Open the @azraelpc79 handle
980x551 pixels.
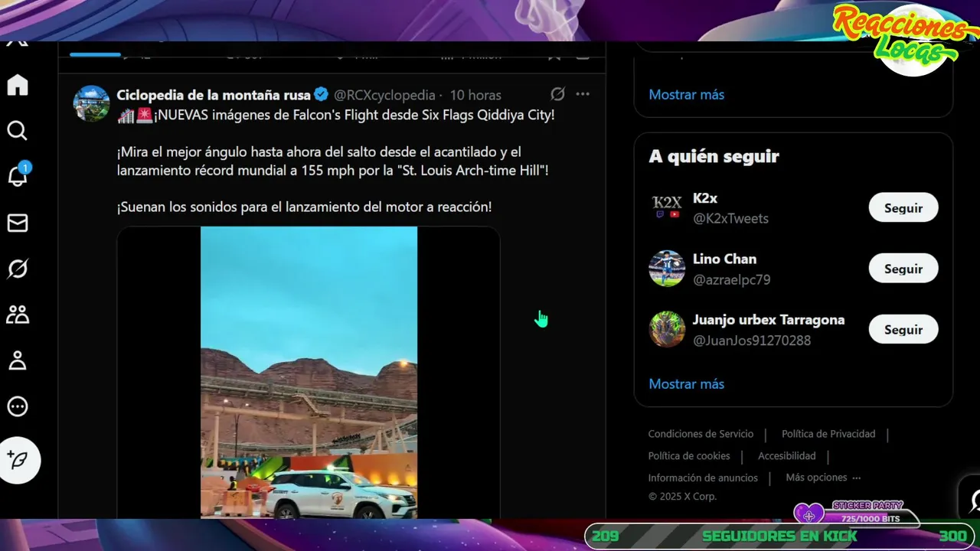click(x=731, y=280)
